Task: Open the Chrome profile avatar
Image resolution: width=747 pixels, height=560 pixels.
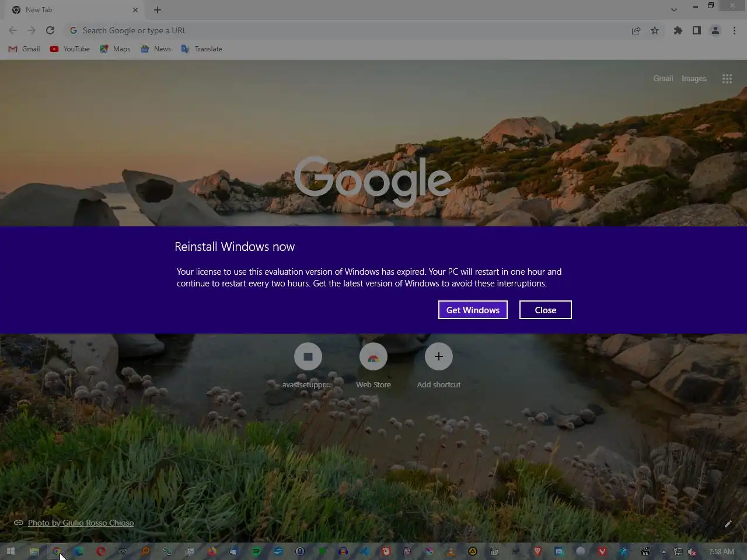Action: pyautogui.click(x=715, y=30)
